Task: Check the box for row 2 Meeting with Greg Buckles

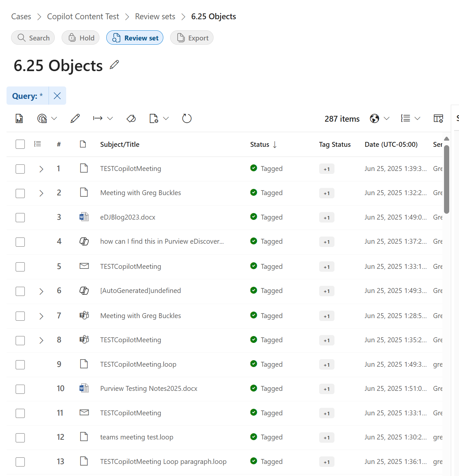Action: pyautogui.click(x=20, y=193)
